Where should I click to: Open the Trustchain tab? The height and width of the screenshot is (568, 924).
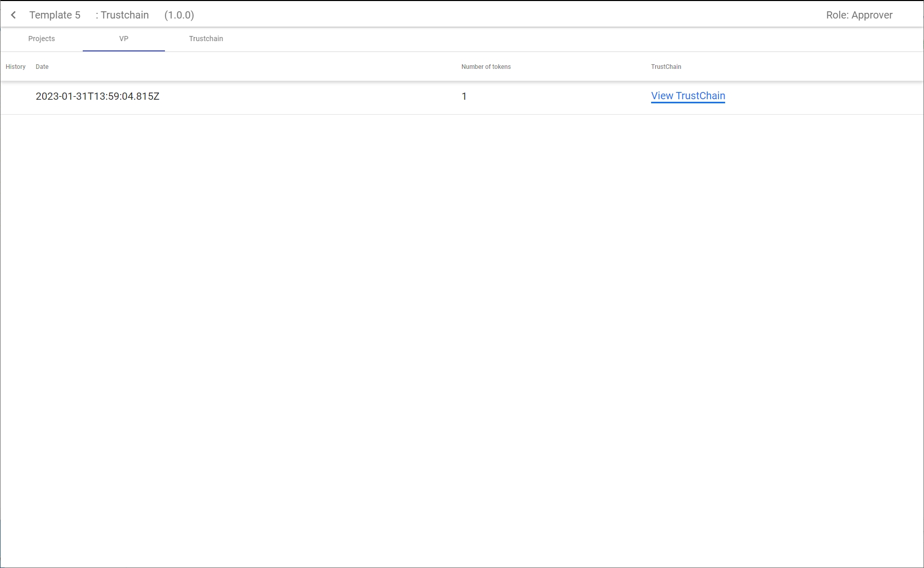point(206,39)
